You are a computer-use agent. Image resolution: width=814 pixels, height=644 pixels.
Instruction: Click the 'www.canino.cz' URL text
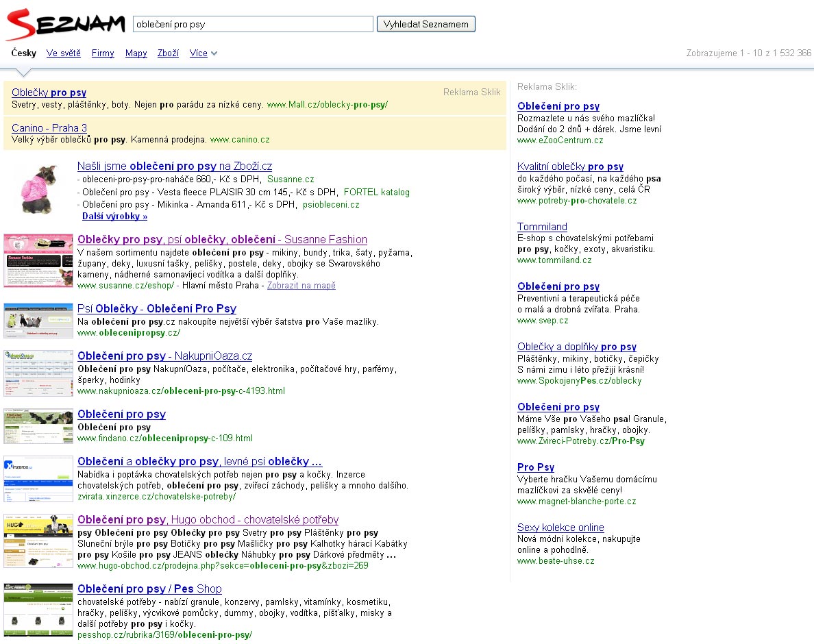240,140
